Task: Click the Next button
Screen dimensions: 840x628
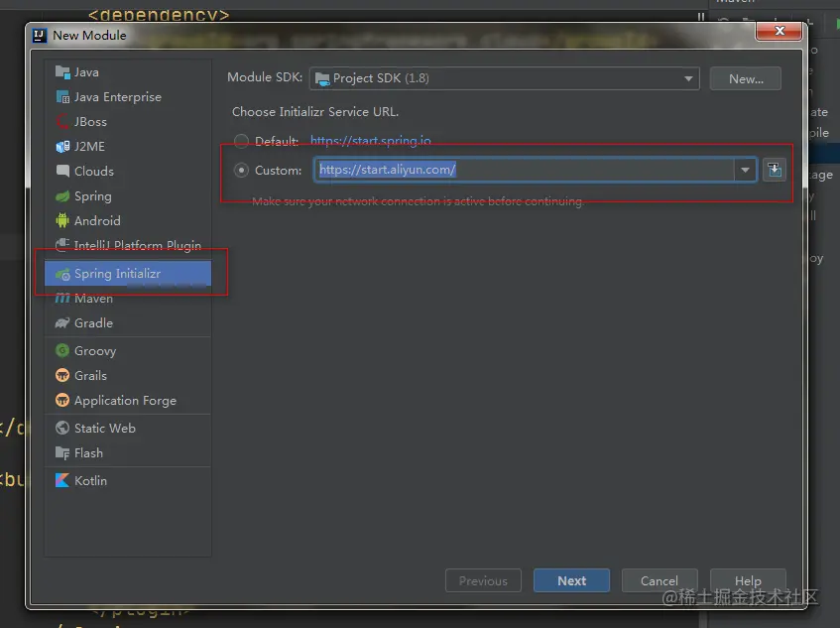Action: pyautogui.click(x=571, y=580)
